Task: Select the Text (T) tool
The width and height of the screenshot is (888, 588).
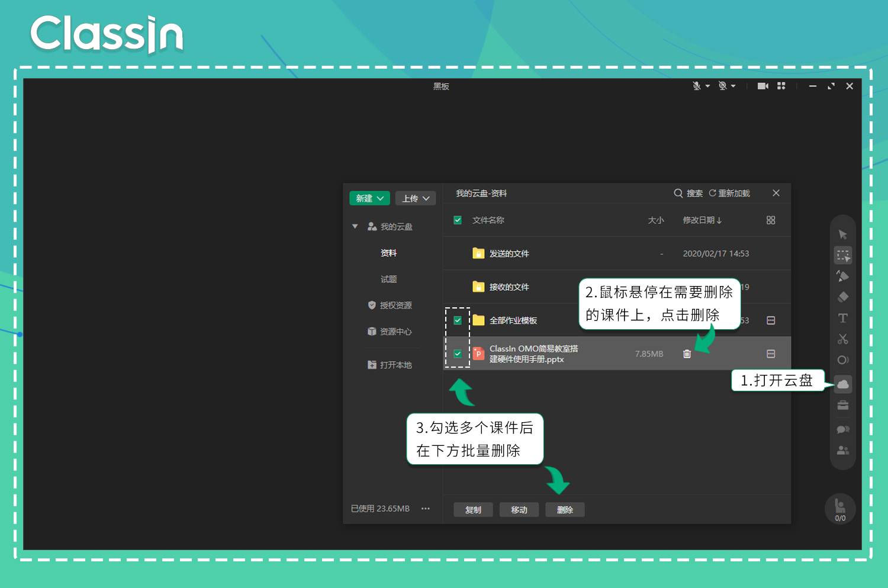Action: (843, 318)
